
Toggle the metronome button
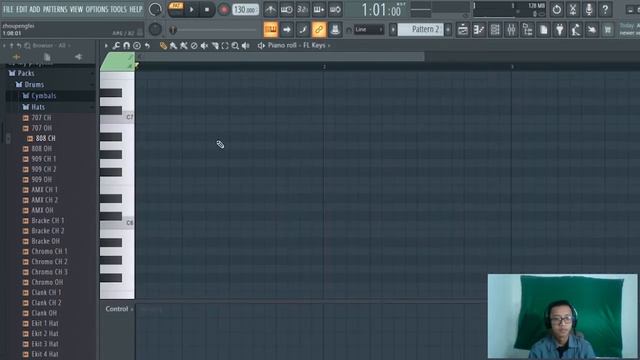(270, 9)
